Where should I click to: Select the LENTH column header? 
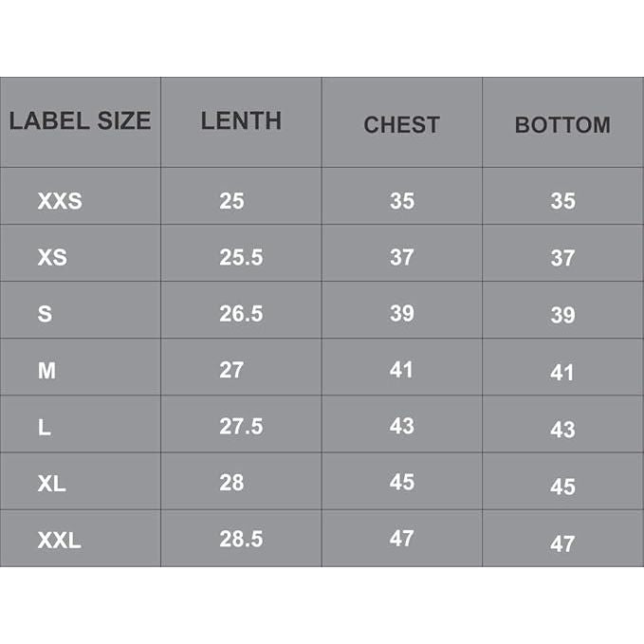241,121
